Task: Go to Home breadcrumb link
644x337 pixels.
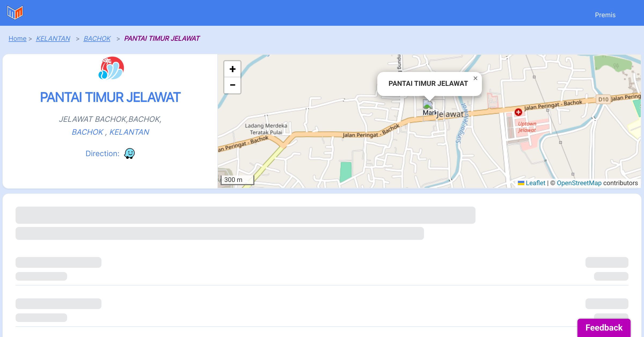Action: click(x=17, y=39)
